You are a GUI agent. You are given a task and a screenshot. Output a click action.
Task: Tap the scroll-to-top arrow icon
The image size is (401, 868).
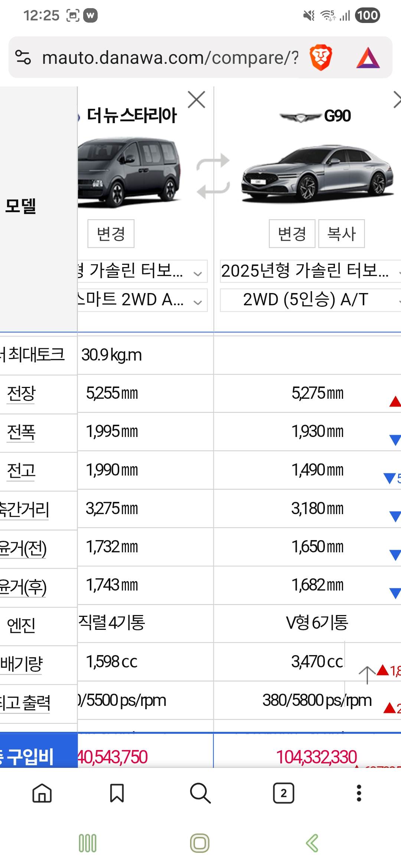pos(367,675)
